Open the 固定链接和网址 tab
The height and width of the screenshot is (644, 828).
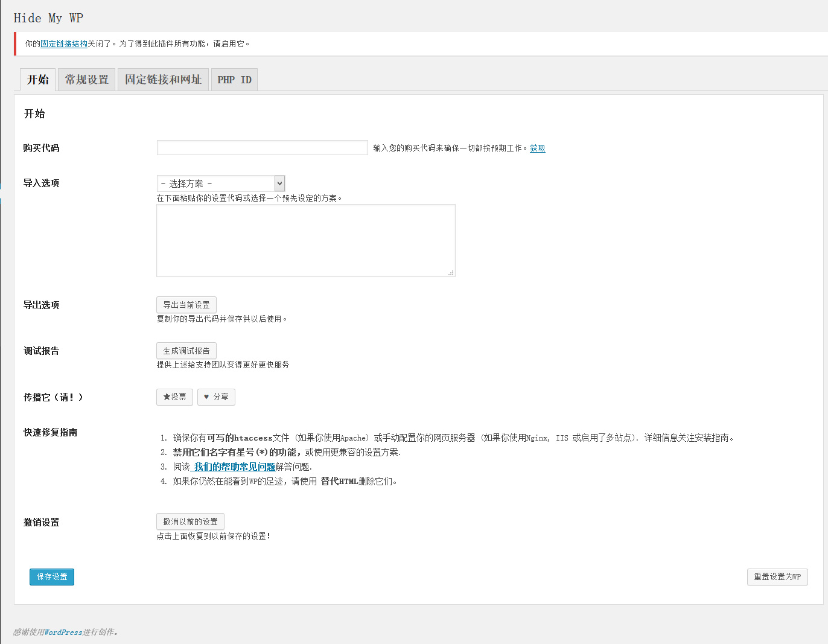point(164,80)
